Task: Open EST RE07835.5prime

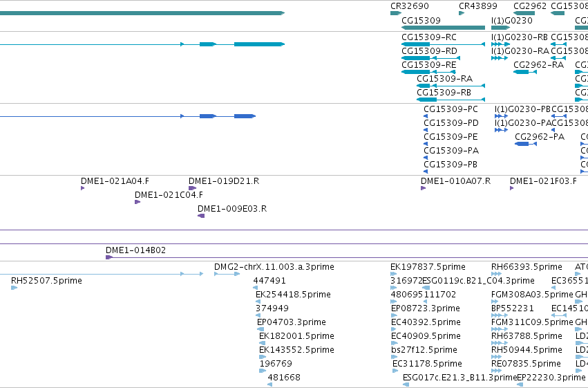Action: (526, 364)
